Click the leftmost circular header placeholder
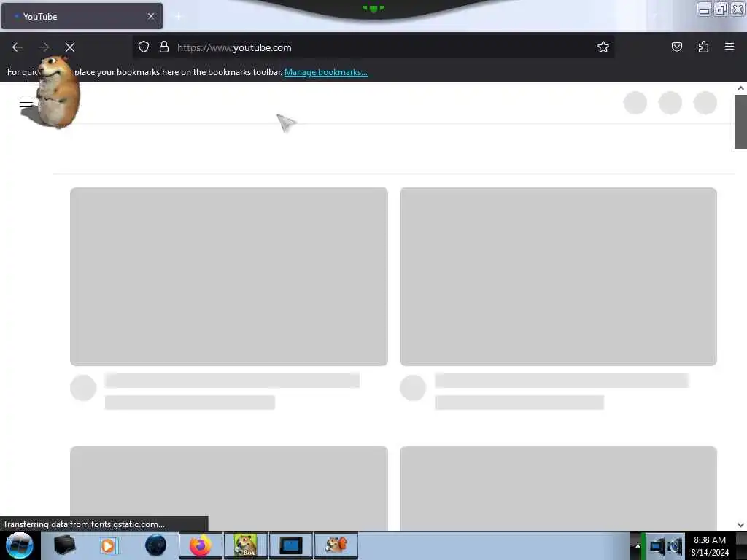The height and width of the screenshot is (560, 747). (x=635, y=102)
